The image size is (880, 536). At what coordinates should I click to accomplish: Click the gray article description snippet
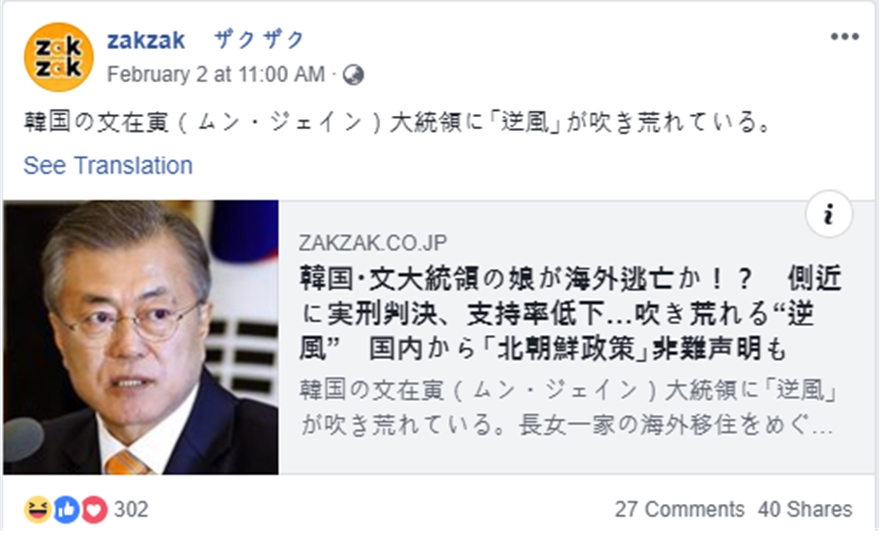pos(566,407)
